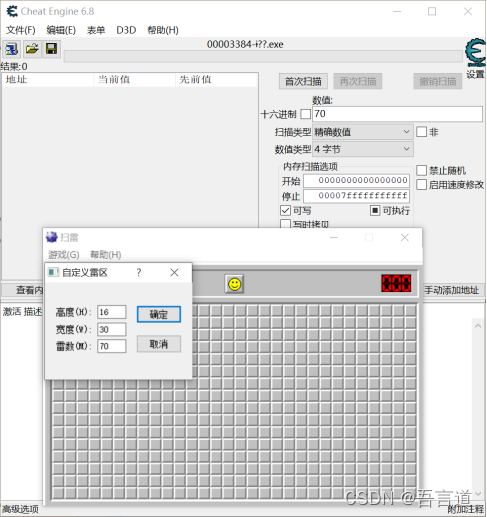
Task: Toggle the hexadecimal checkbox
Action: 305,114
